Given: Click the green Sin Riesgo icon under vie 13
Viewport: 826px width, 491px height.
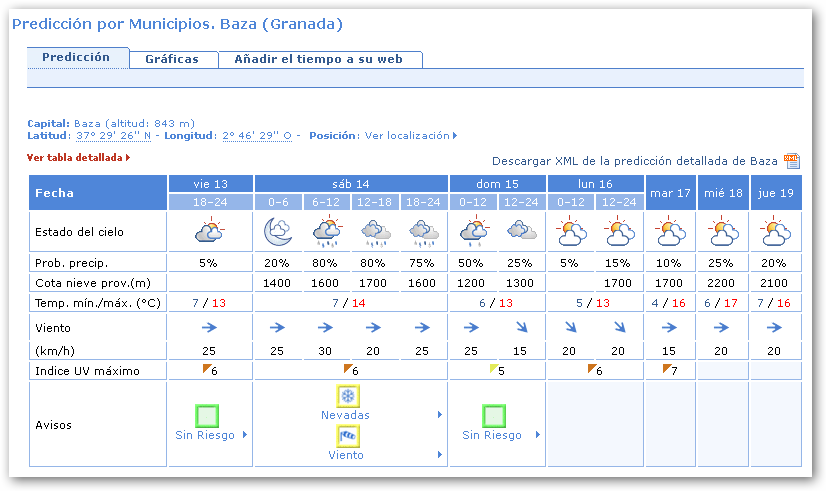Looking at the screenshot, I should (207, 415).
